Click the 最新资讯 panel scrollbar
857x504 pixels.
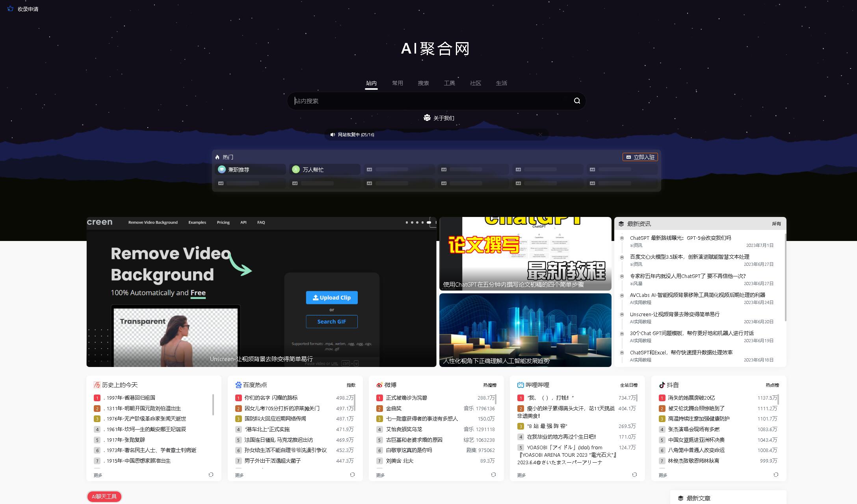coord(785,277)
